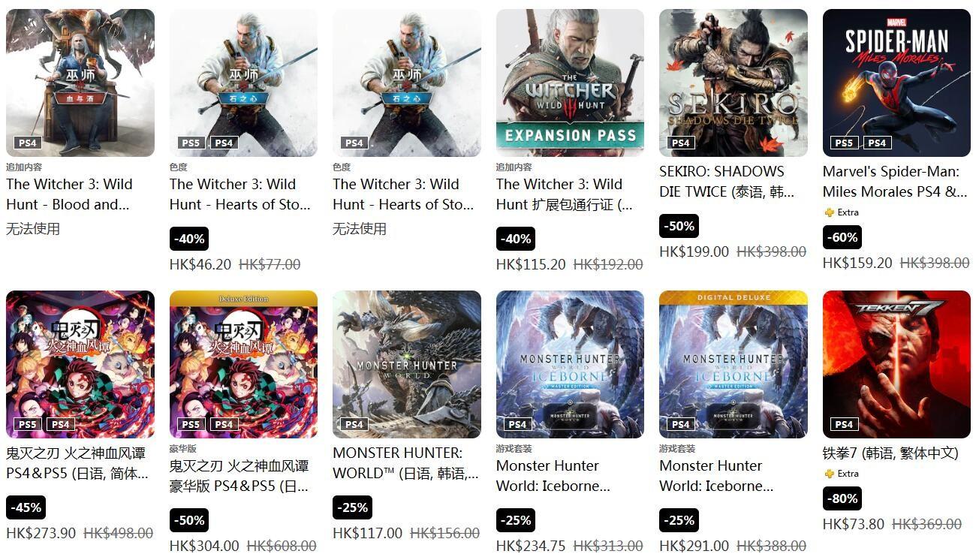Click the Iceborne Digital Deluxe cover
The height and width of the screenshot is (560, 979).
point(733,364)
